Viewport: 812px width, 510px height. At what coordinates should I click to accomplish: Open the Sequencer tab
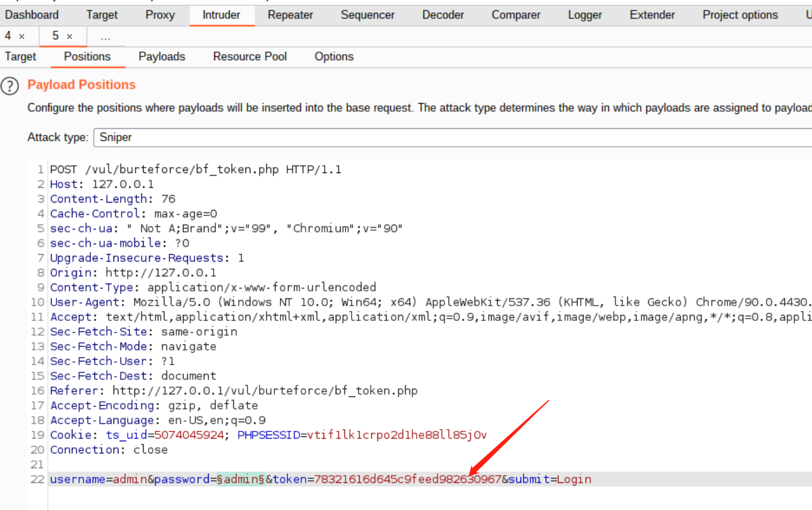(368, 15)
